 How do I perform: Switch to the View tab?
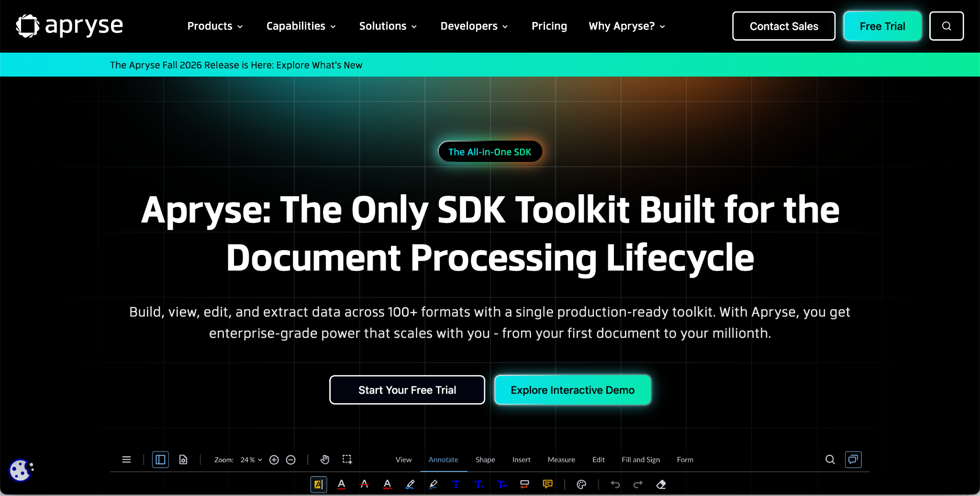tap(403, 460)
